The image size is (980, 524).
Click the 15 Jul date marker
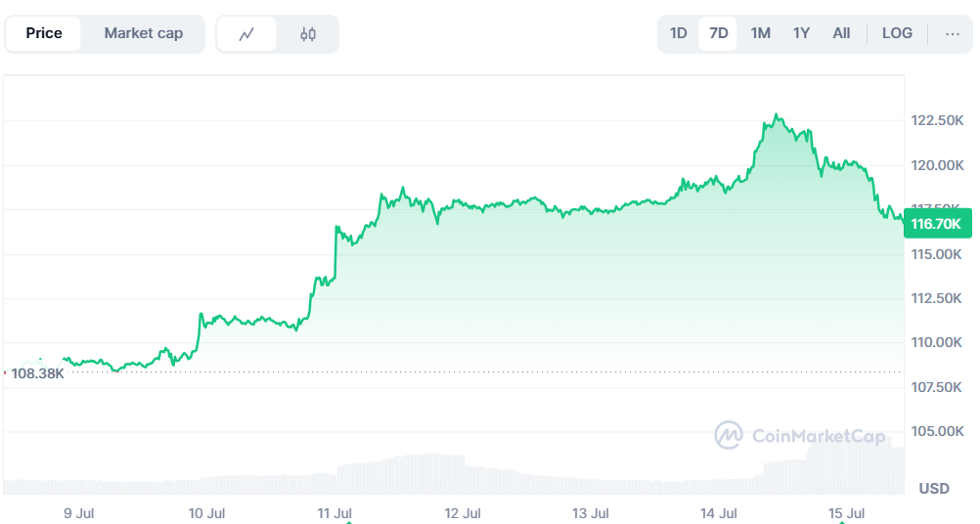click(x=847, y=512)
